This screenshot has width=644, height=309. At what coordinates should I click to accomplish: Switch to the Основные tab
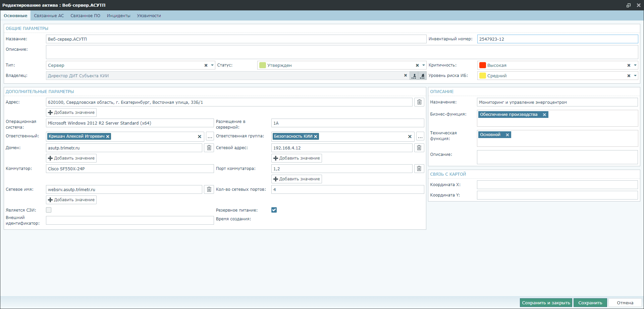[15, 15]
